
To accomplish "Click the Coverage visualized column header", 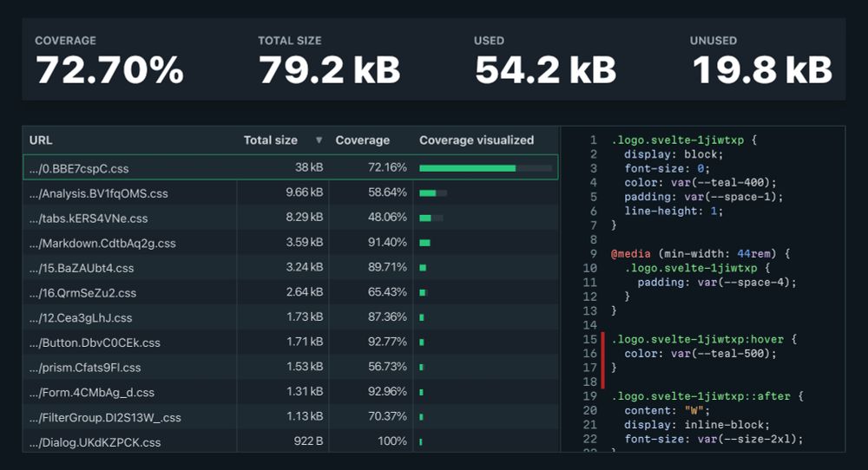I will (477, 140).
